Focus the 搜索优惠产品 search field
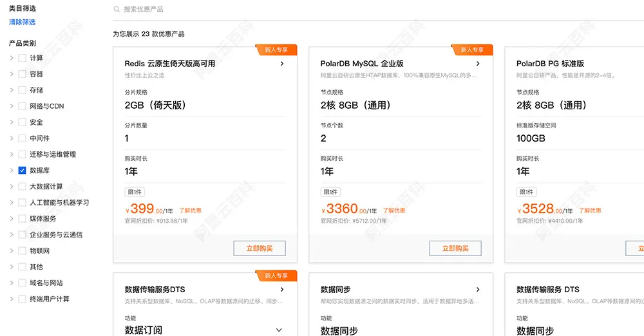Screen dimensions: 644x336 [x=378, y=9]
